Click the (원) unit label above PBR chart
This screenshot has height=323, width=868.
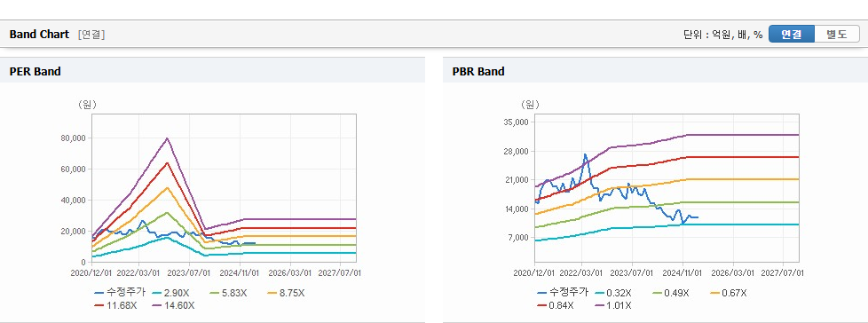pos(531,105)
